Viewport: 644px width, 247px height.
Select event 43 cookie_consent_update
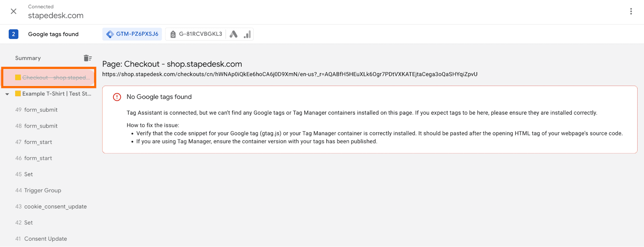(51, 206)
